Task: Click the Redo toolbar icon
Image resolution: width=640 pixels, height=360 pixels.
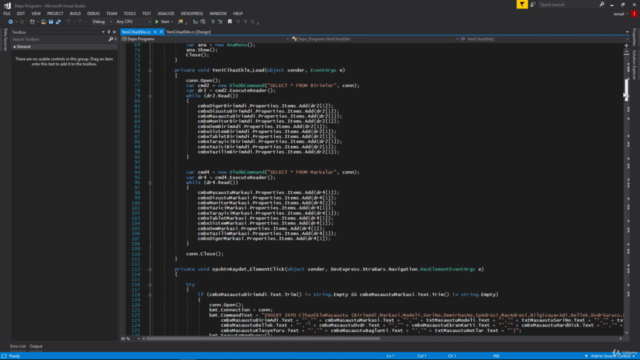Action: [80, 22]
